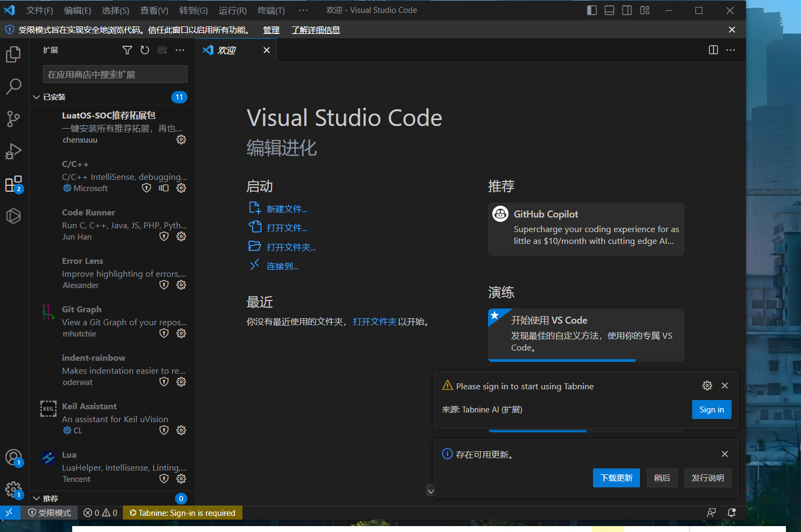Open the 选择(S) menu
Screen dimensions: 801x532
click(116, 10)
